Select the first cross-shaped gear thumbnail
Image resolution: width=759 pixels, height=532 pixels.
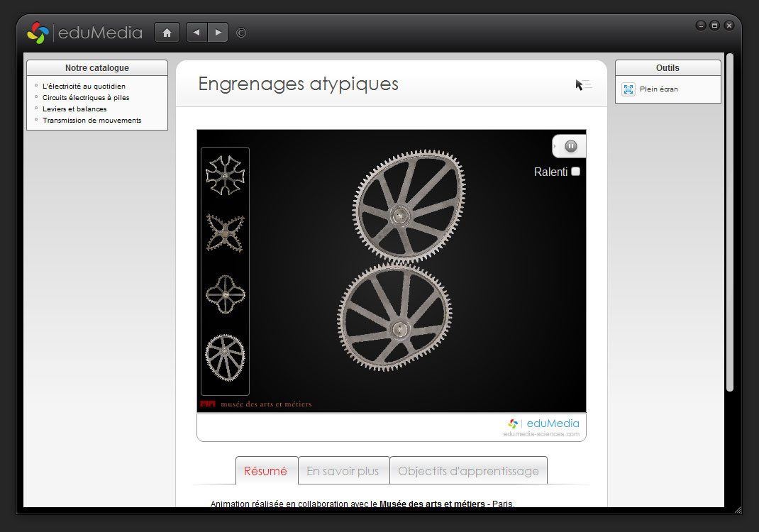pos(225,175)
